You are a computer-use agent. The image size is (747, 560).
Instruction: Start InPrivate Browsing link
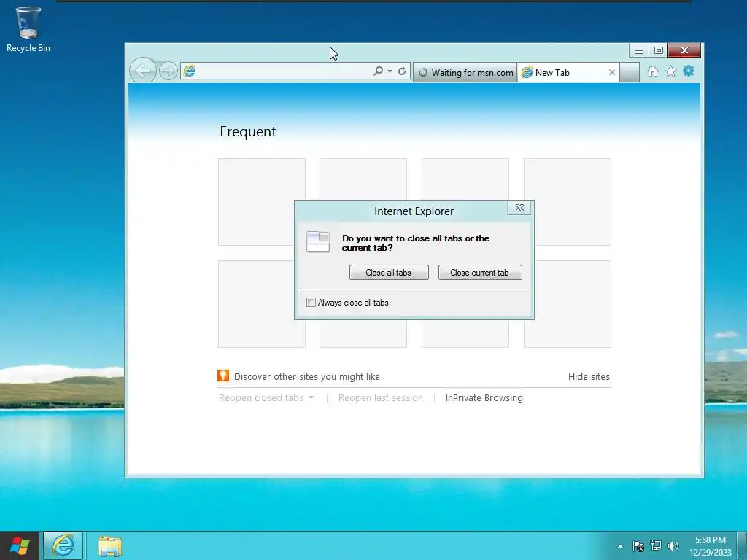pos(484,397)
